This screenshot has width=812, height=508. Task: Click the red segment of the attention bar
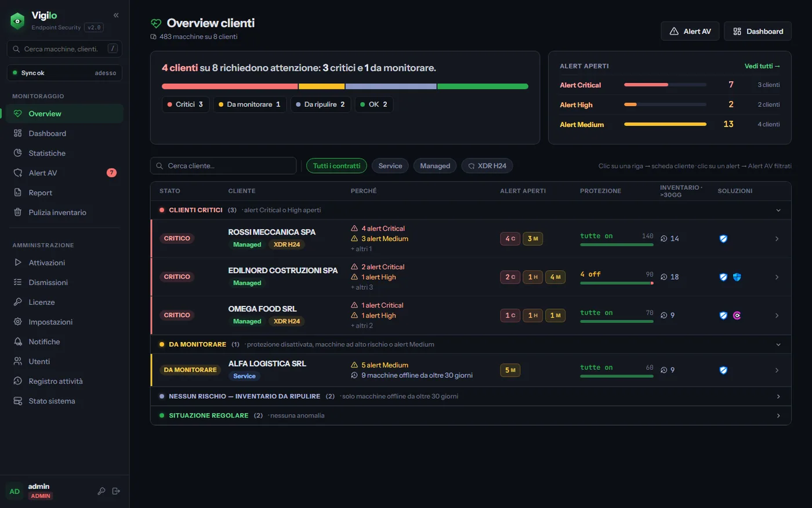pyautogui.click(x=230, y=87)
